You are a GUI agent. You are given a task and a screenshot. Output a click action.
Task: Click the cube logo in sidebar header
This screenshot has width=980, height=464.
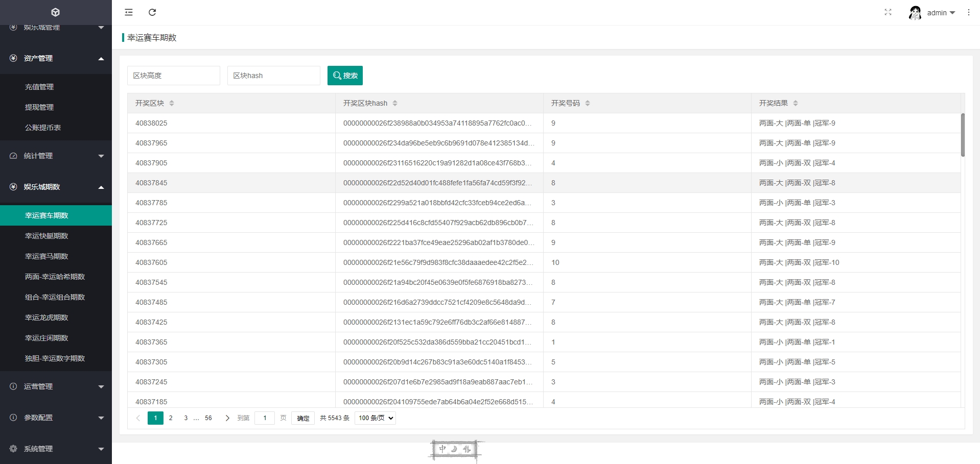point(56,12)
